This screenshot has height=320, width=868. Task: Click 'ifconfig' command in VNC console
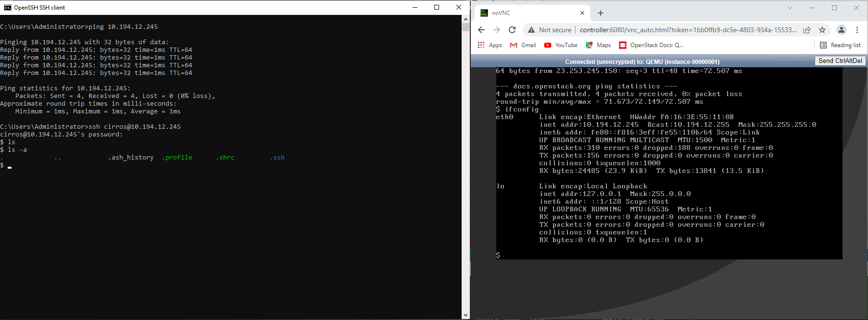click(522, 110)
